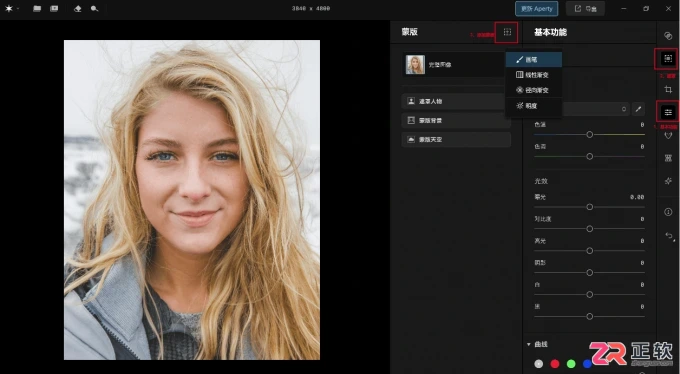Screen dimensions: 680x374
Task: Click the 白 whites slider handle
Action: coord(589,295)
